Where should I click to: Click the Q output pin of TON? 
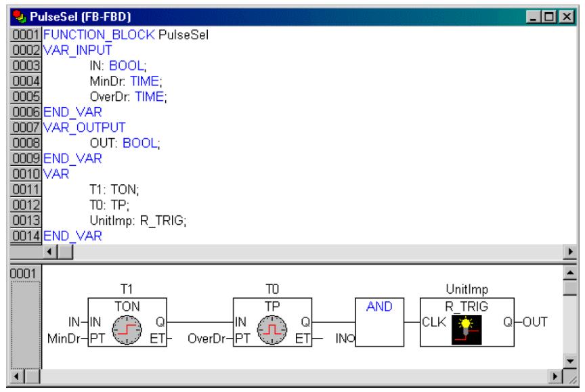(x=160, y=322)
